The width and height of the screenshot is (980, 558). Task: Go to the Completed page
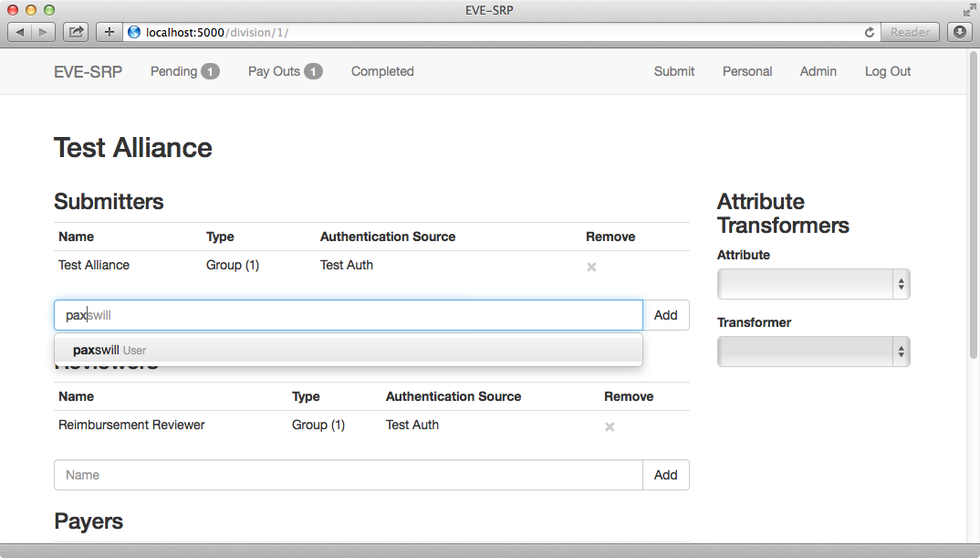tap(382, 71)
